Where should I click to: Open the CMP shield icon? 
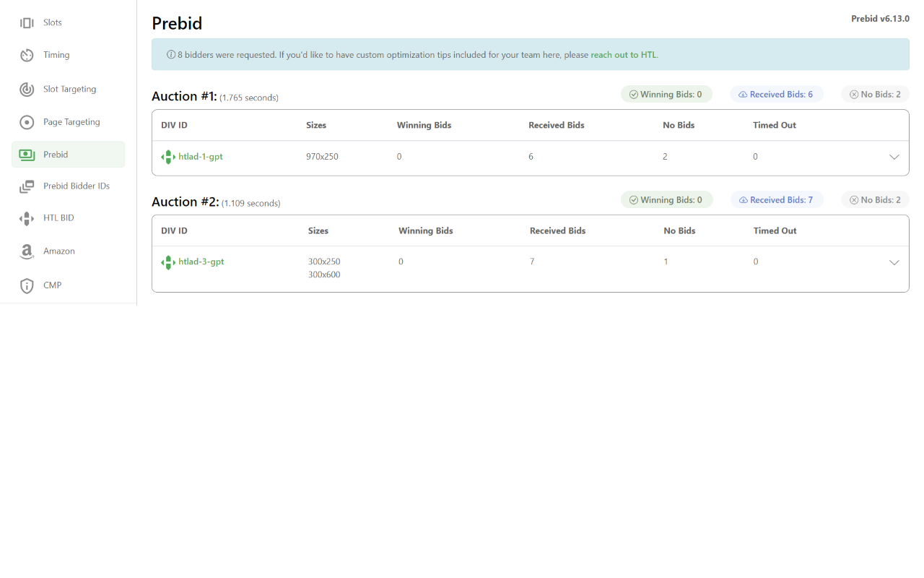pyautogui.click(x=27, y=285)
